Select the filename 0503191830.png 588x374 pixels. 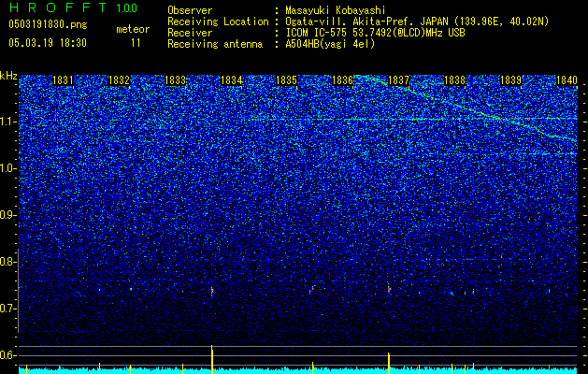click(x=48, y=24)
